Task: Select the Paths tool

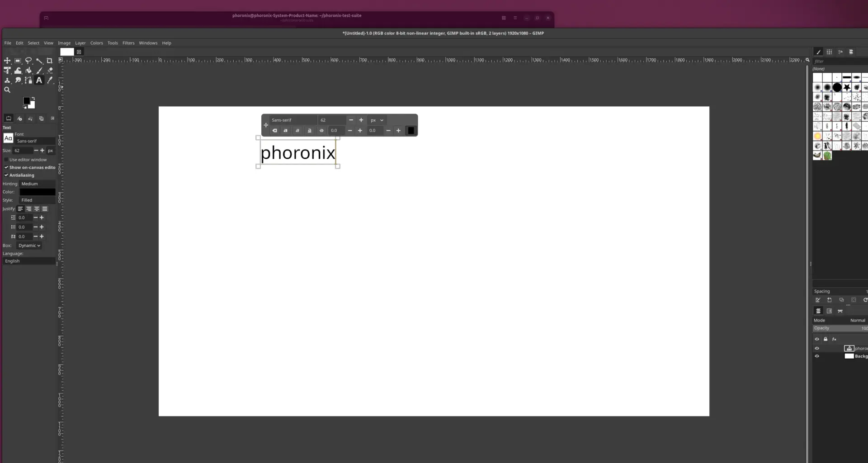Action: click(28, 80)
